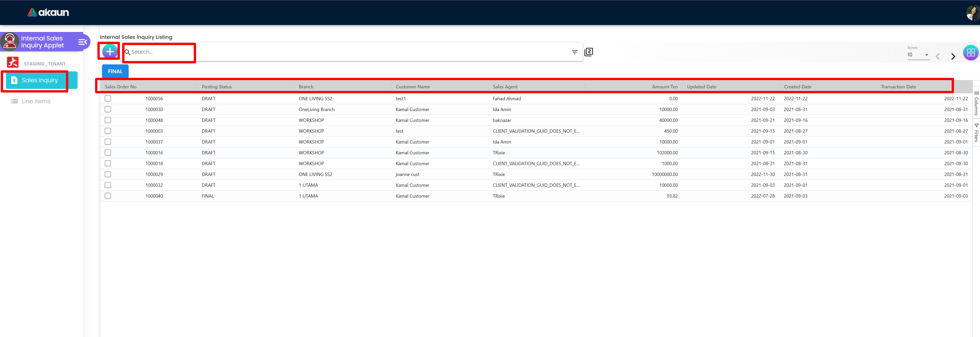Expand the Filters side panel

[x=976, y=133]
